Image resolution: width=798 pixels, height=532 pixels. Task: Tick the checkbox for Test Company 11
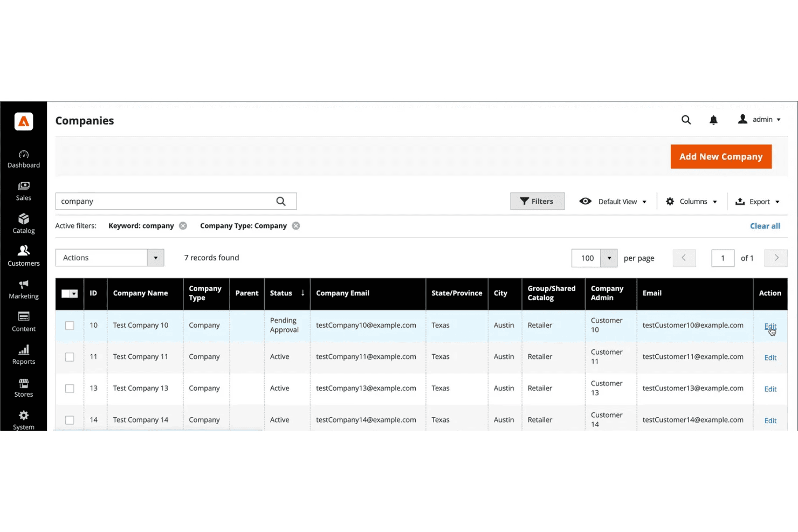point(70,357)
